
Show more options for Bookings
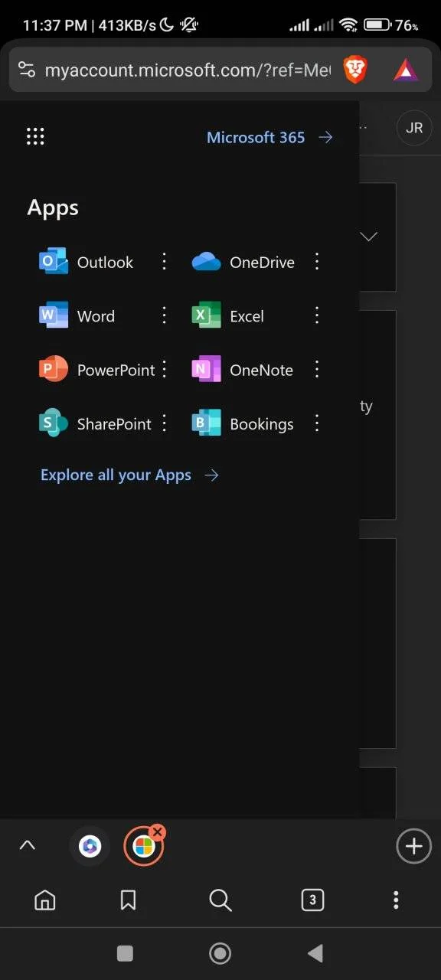click(317, 423)
